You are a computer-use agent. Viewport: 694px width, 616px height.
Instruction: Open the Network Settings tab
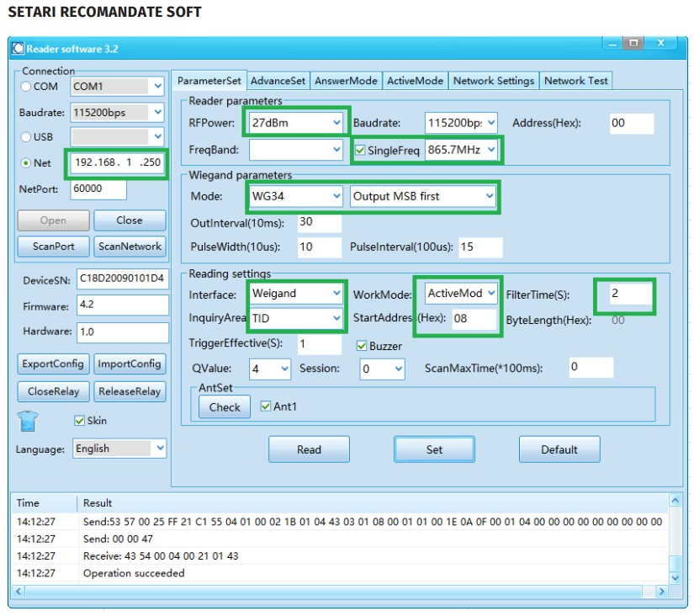tap(494, 81)
